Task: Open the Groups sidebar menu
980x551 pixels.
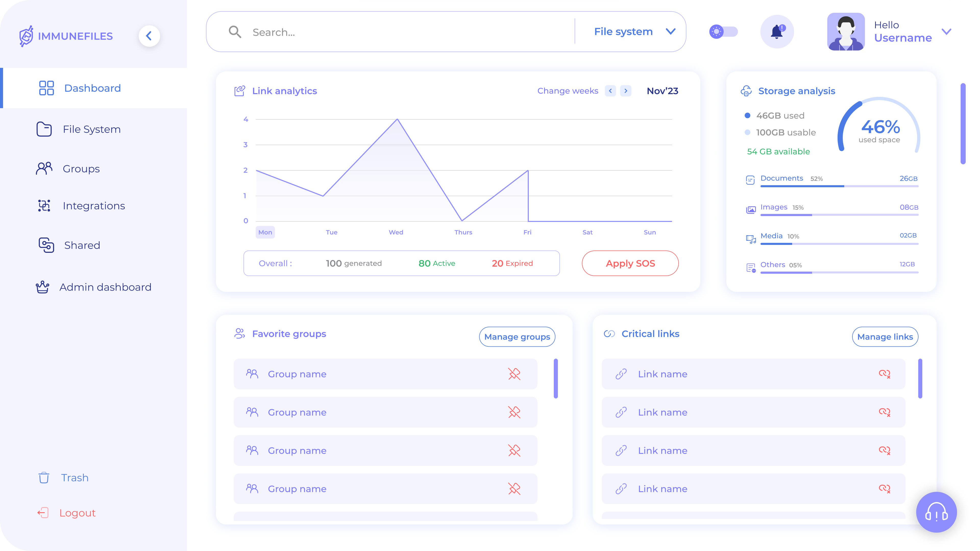Action: point(81,168)
